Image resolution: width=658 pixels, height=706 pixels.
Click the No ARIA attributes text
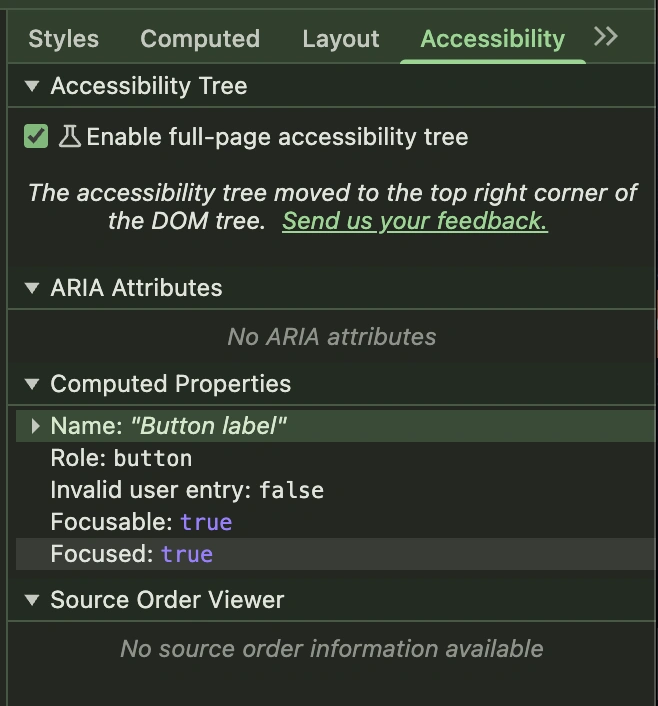point(331,337)
